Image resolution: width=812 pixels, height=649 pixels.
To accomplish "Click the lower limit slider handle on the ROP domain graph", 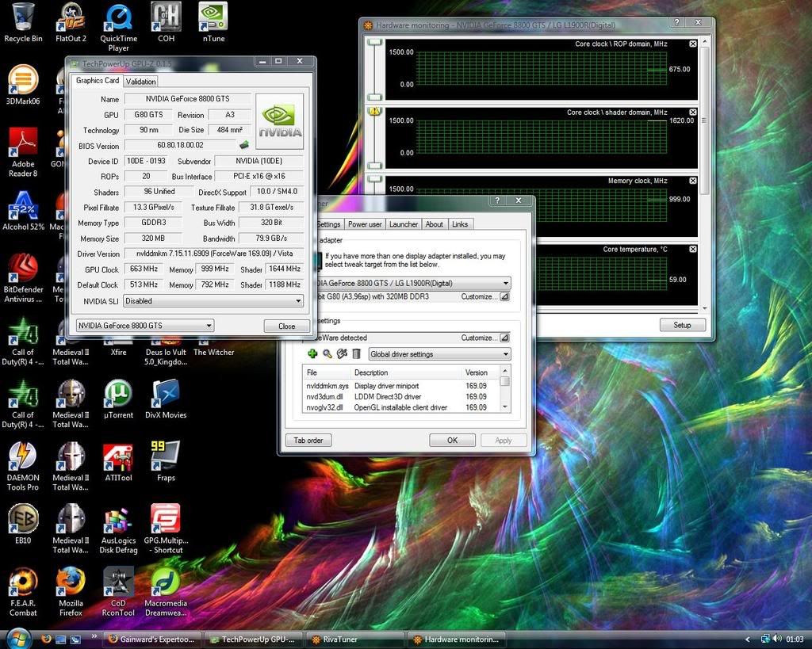I will [374, 97].
